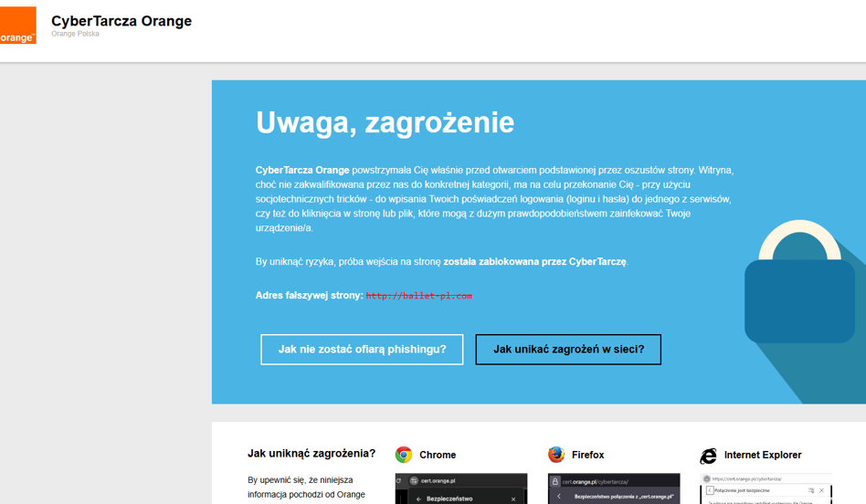Click 'Jak nie zostać ofiarą phishingu?' button

tap(362, 350)
